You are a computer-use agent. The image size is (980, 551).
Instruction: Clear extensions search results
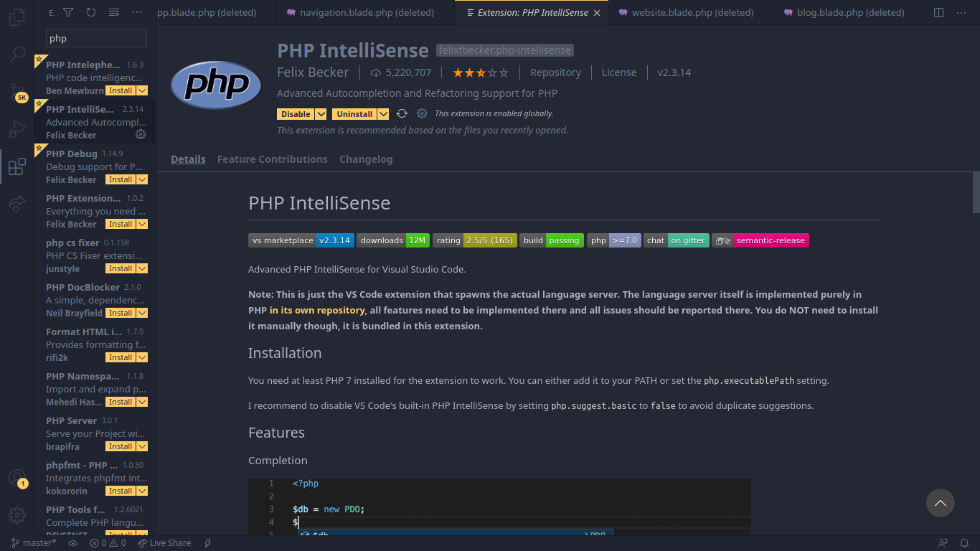pos(114,12)
